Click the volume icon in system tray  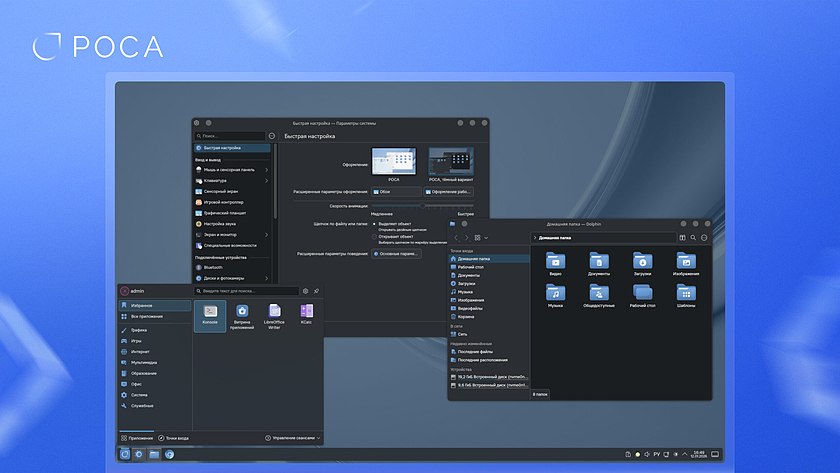click(x=645, y=454)
